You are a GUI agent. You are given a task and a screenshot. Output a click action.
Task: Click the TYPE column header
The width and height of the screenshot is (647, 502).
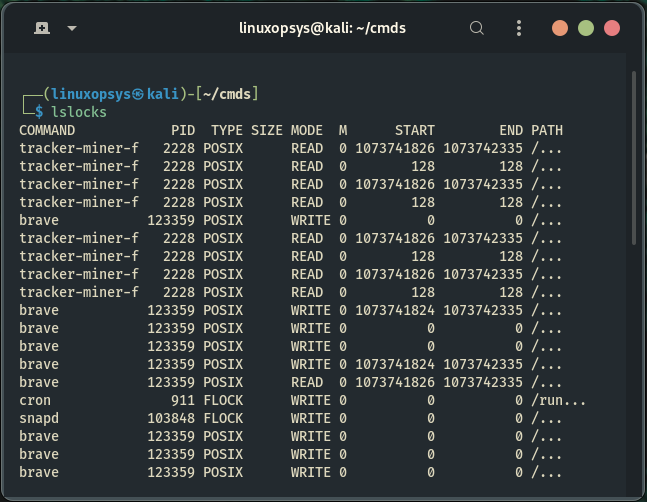tap(227, 130)
